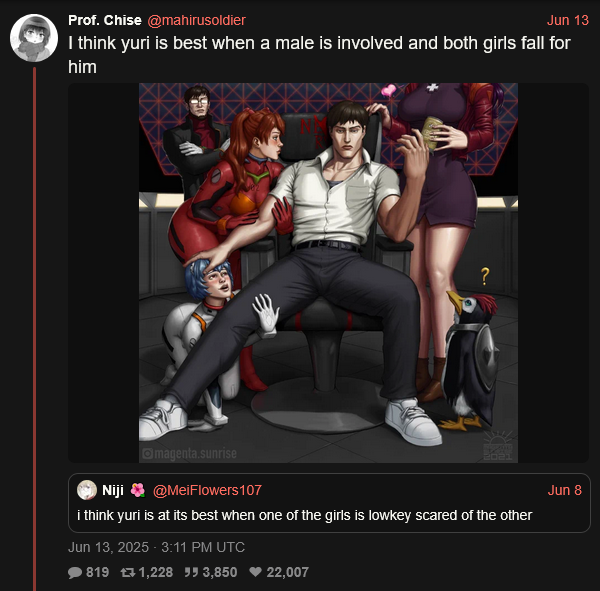Open the @mahirusoldier handle link
This screenshot has width=600, height=591.
tap(196, 20)
